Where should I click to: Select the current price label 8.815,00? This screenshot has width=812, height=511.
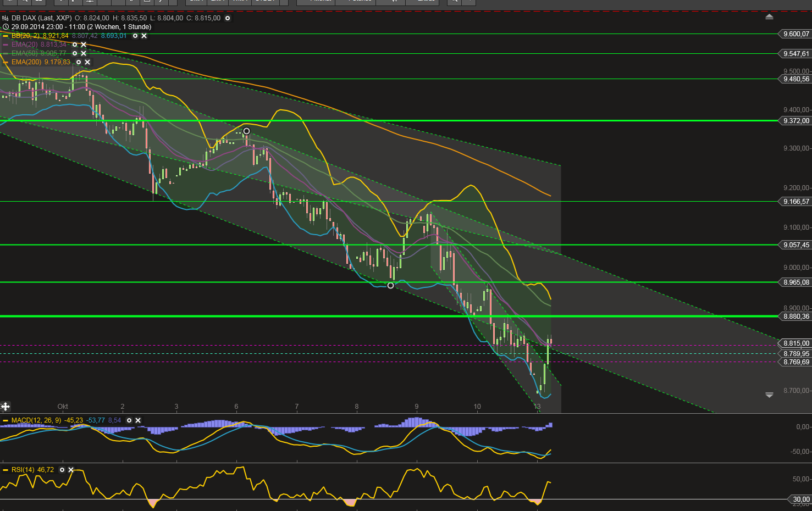(795, 343)
